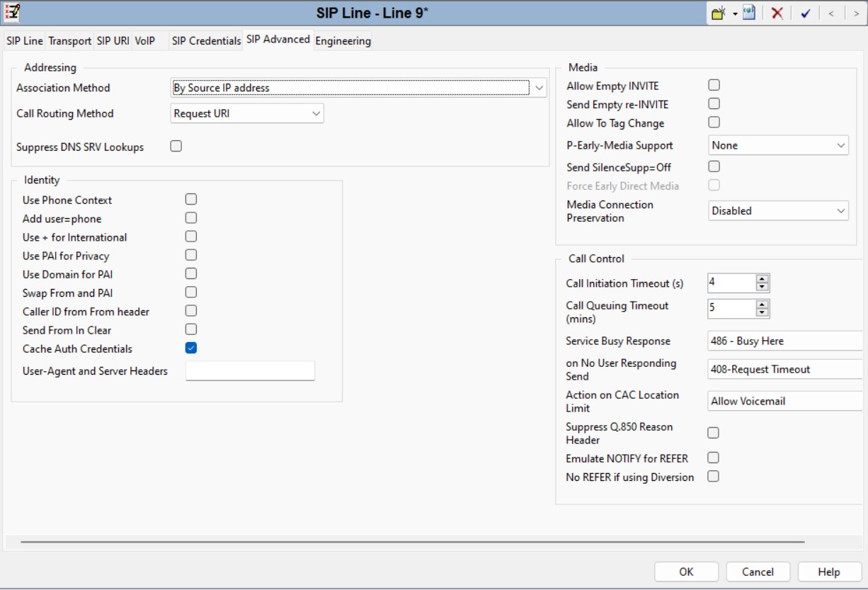The height and width of the screenshot is (590, 868).
Task: Open the new record dropdown arrow in toolbar
Action: [x=735, y=14]
